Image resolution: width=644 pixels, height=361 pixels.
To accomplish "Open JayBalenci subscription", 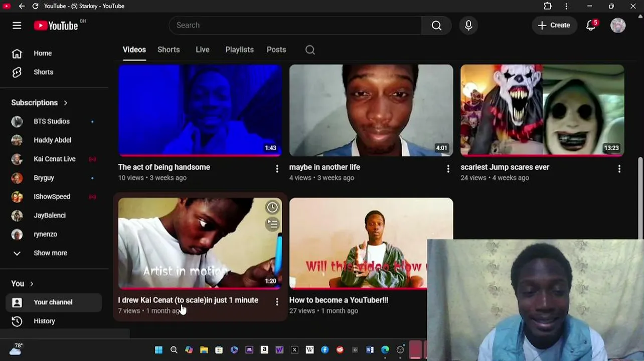I will pos(50,216).
